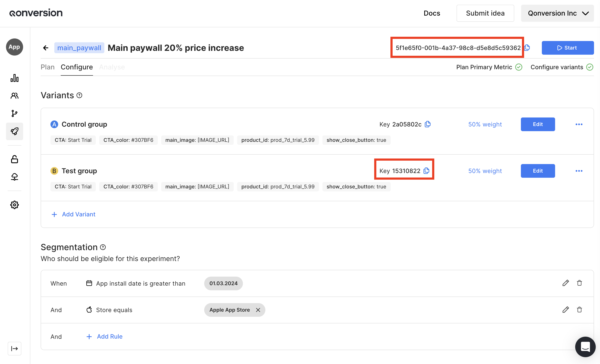Open the users sidebar icon
Screen dimensions: 600x364
pos(14,96)
